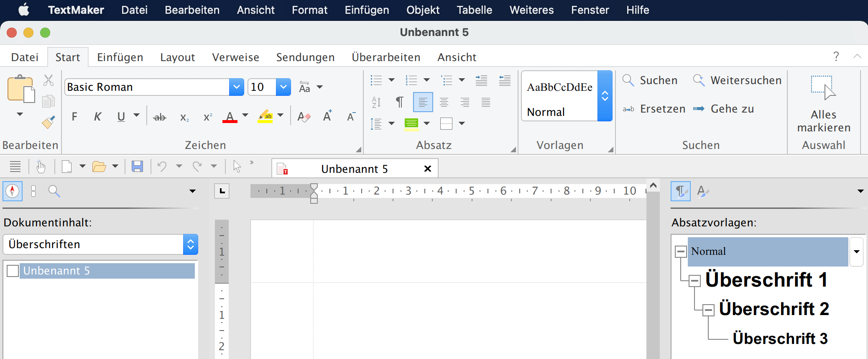Click the Paste clipboard icon
This screenshot has height=359, width=868.
click(x=20, y=89)
